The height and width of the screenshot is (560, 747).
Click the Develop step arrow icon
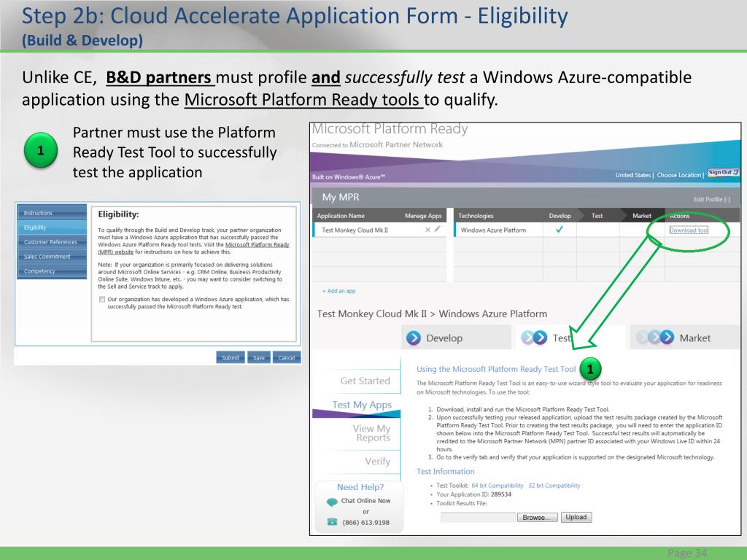[413, 338]
